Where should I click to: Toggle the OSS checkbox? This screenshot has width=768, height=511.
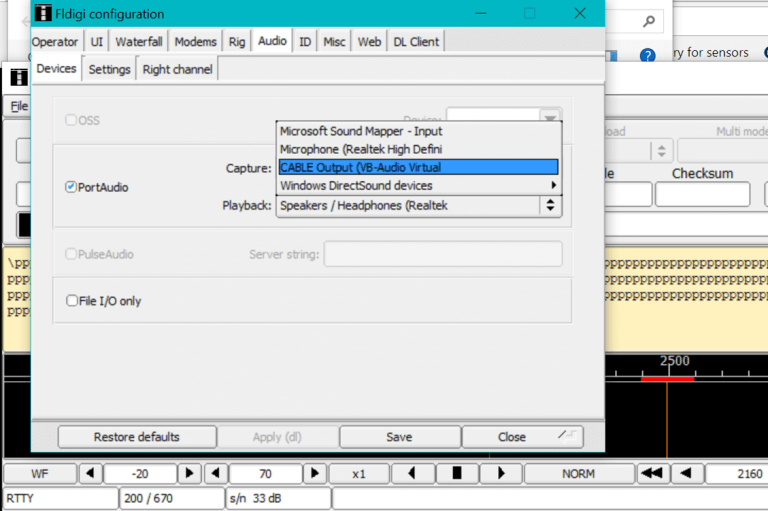[x=71, y=120]
